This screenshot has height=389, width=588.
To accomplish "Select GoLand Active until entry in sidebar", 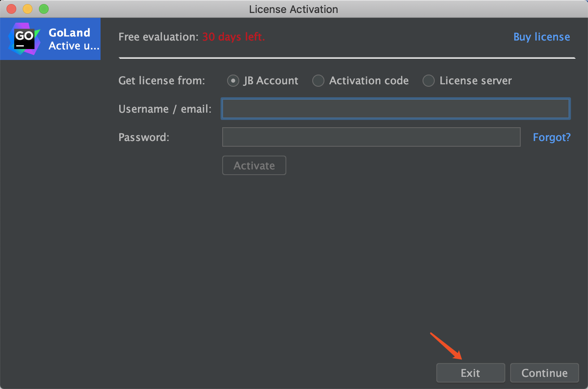I will click(x=50, y=39).
